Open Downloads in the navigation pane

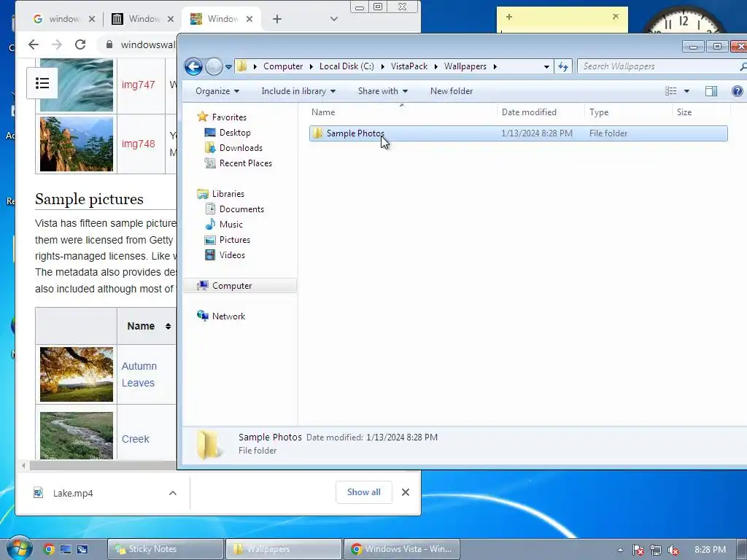pyautogui.click(x=241, y=147)
